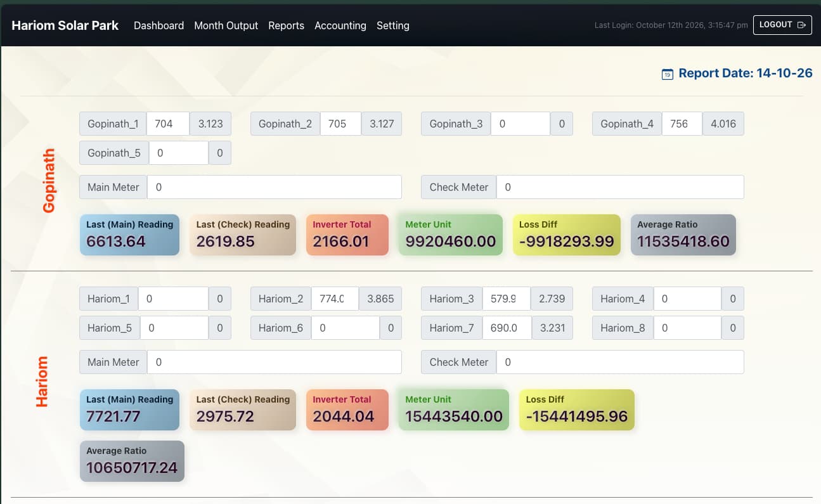Viewport: 821px width, 504px height.
Task: Click the Gopinath_1 reading input field
Action: click(x=168, y=124)
